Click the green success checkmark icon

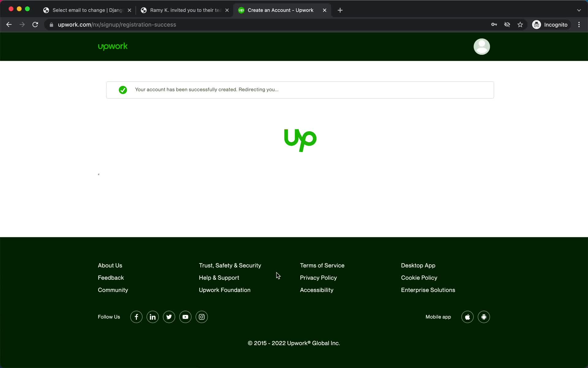(123, 90)
